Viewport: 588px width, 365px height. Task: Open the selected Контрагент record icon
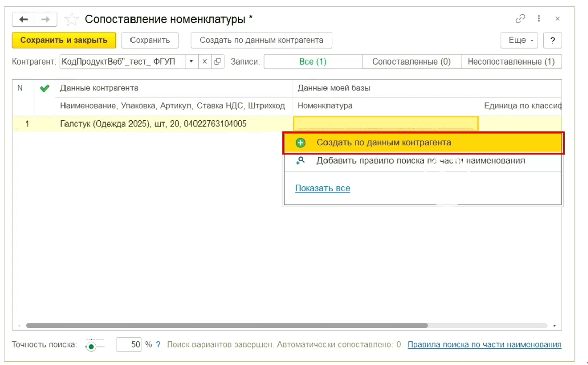tap(217, 62)
